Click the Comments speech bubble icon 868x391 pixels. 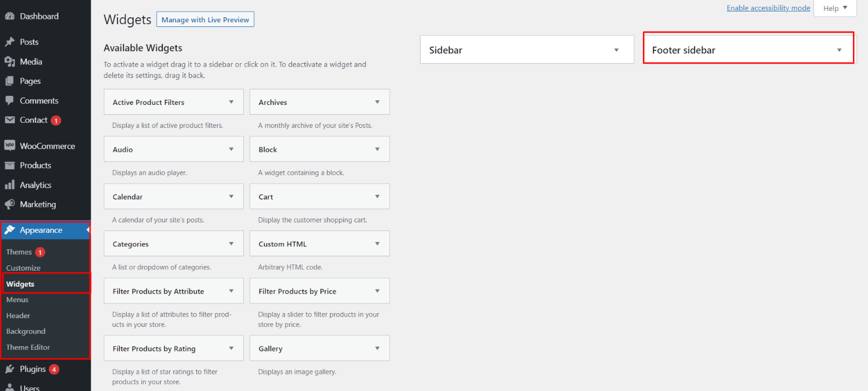coord(10,100)
